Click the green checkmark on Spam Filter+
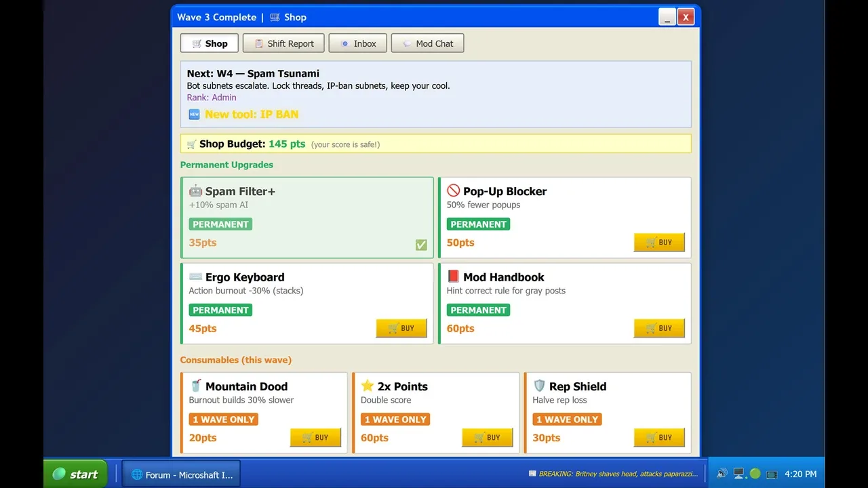This screenshot has height=488, width=868. [421, 245]
